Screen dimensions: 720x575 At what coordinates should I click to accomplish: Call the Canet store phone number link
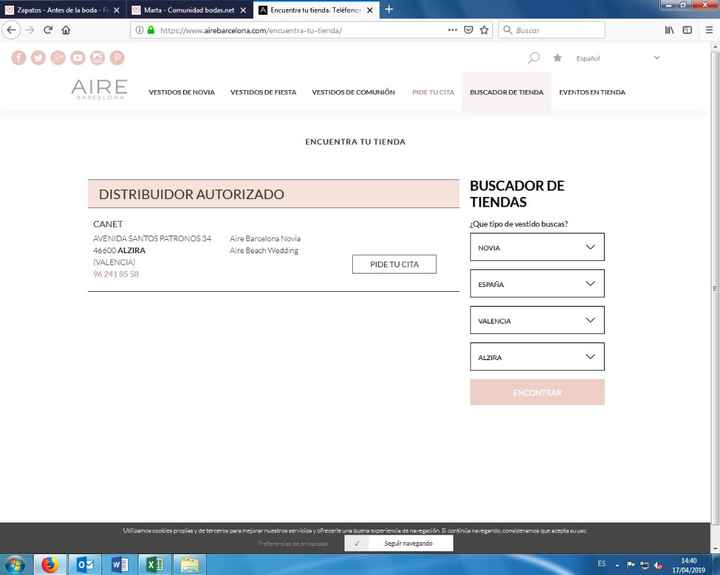tap(116, 274)
